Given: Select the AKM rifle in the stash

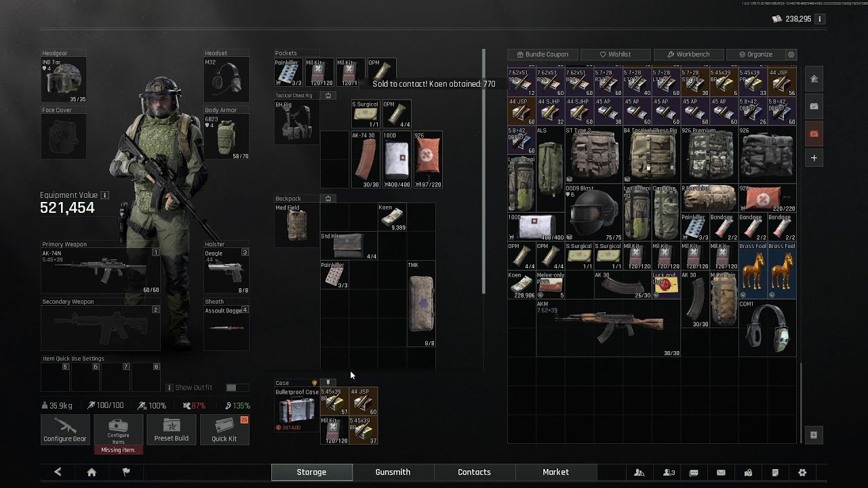Looking at the screenshot, I should point(608,329).
